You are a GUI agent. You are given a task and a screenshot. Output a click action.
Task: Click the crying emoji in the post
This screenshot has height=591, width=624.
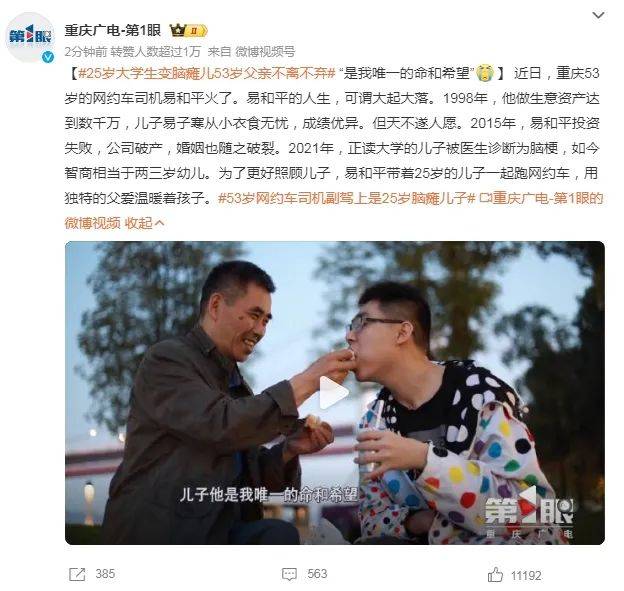[484, 73]
